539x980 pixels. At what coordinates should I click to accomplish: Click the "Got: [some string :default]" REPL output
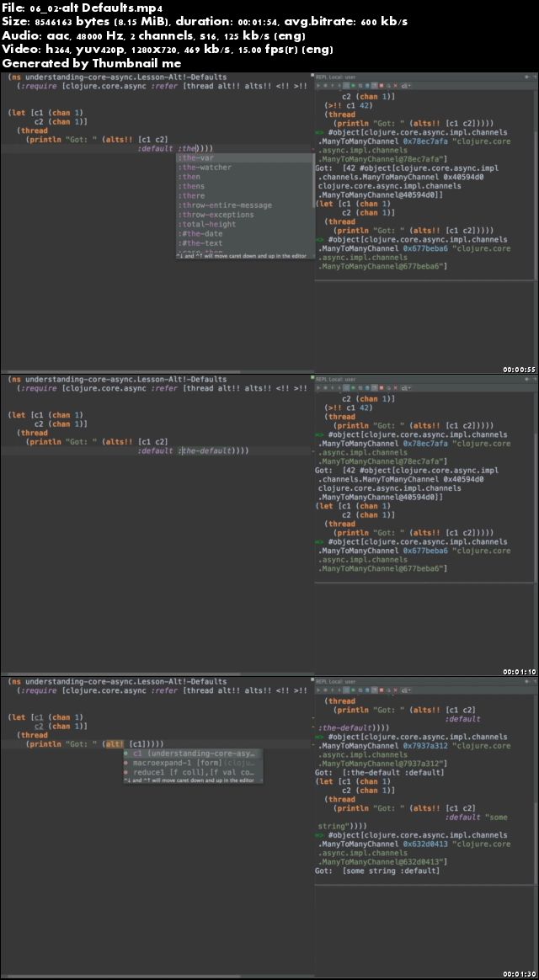377,871
